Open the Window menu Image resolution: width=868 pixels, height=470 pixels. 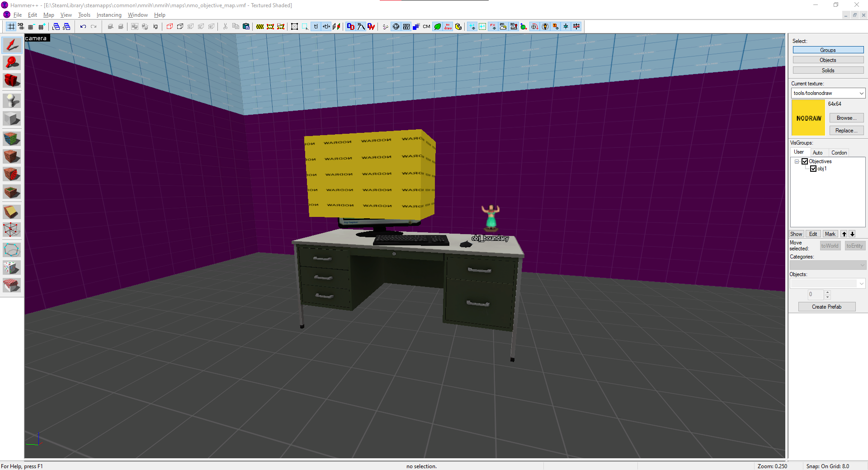coord(138,15)
